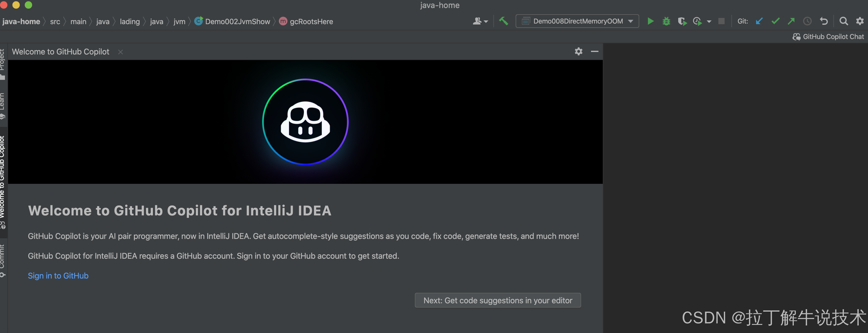Run the Demo008DirectMemoryOOM configuration
This screenshot has height=333, width=868.
(651, 21)
